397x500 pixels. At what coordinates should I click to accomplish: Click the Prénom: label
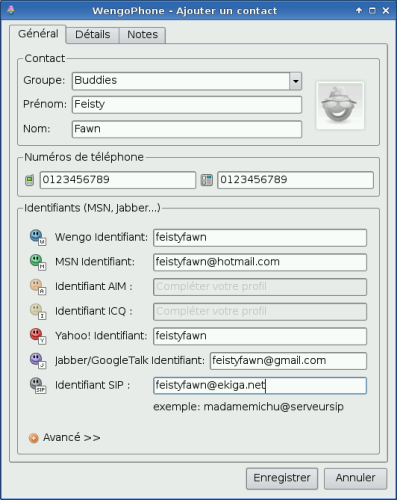point(45,104)
